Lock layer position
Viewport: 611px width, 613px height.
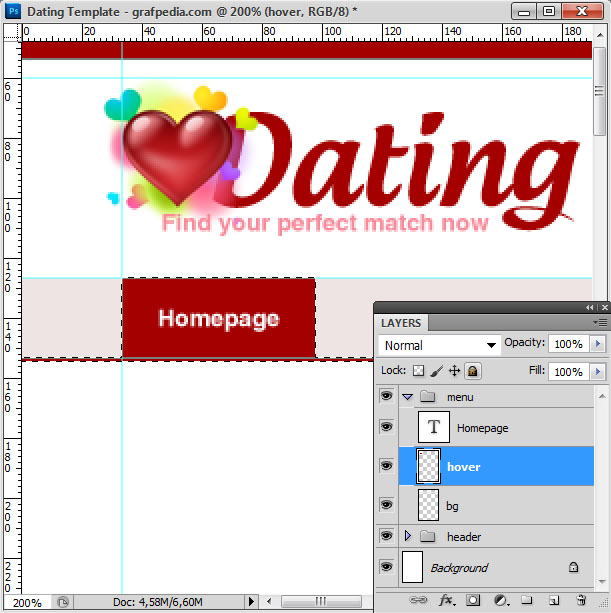point(454,371)
